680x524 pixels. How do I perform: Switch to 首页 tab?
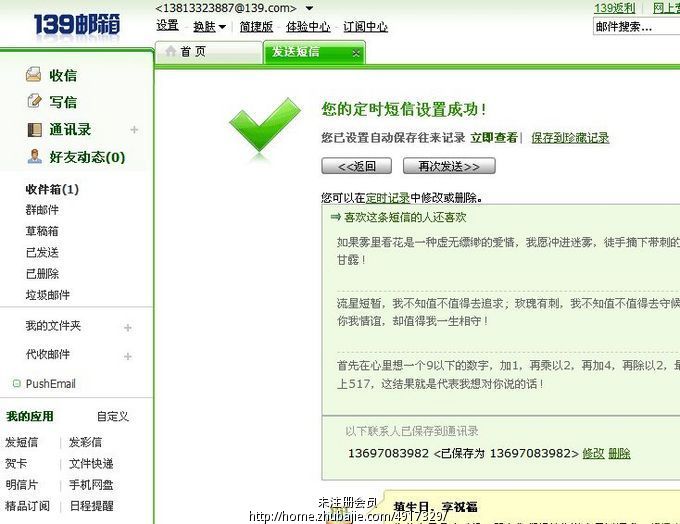(209, 52)
